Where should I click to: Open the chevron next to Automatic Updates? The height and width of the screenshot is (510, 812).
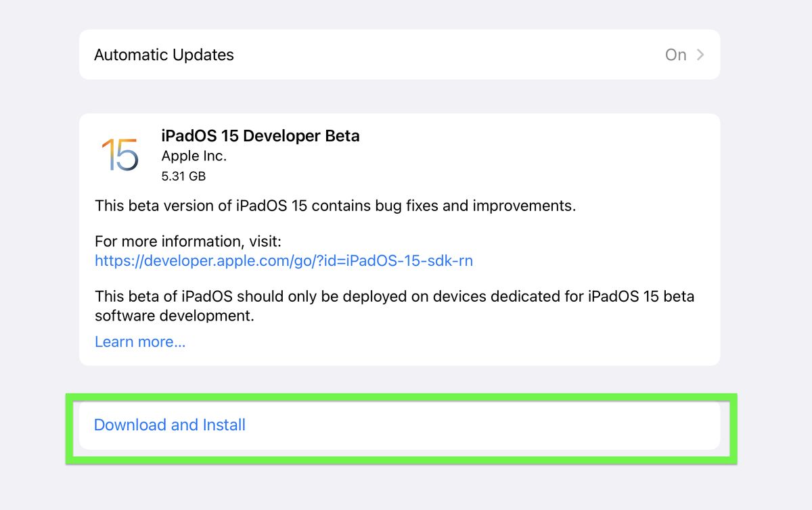click(701, 55)
